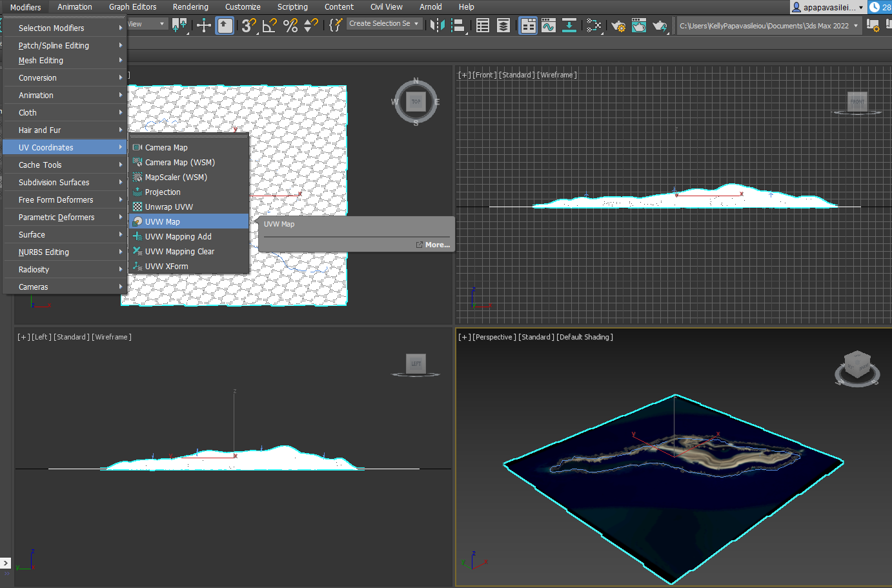Click the Default Shading viewport label
The image size is (892, 588).
(x=585, y=337)
